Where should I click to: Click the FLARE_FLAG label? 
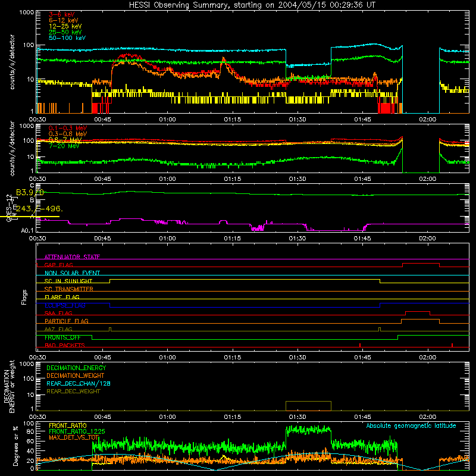point(62,297)
